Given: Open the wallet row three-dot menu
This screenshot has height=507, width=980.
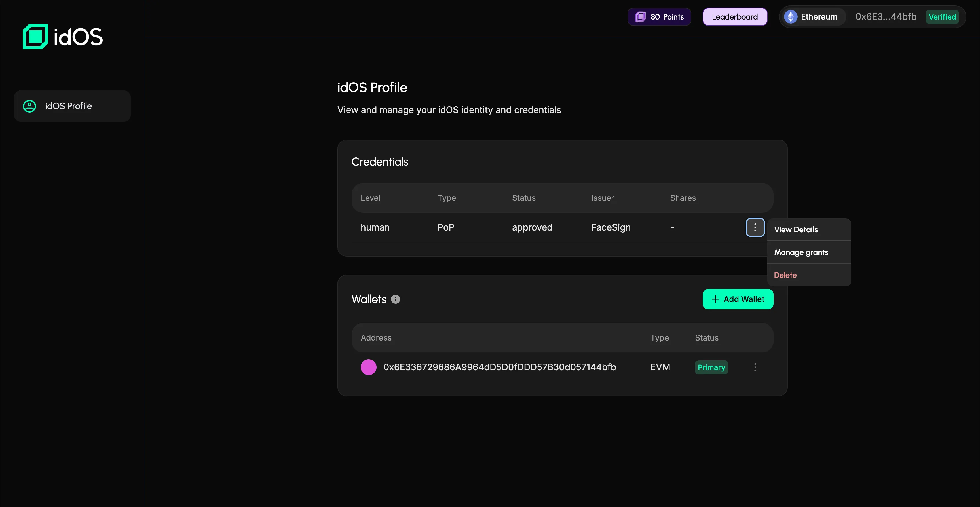Looking at the screenshot, I should pos(755,367).
